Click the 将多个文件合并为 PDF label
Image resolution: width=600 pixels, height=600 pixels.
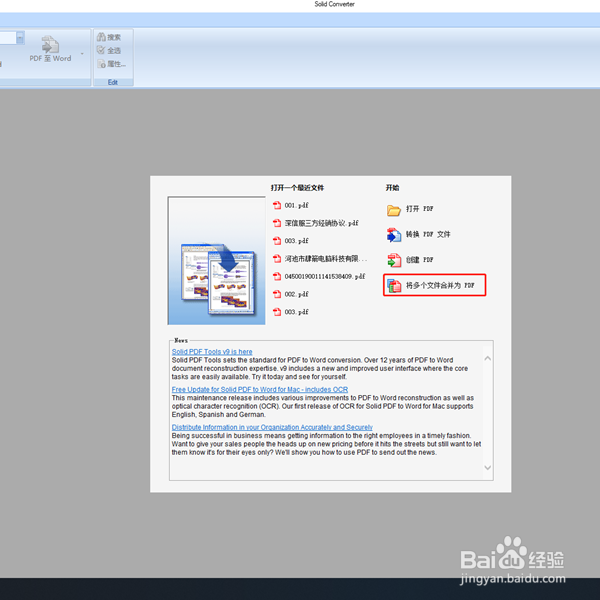point(440,285)
